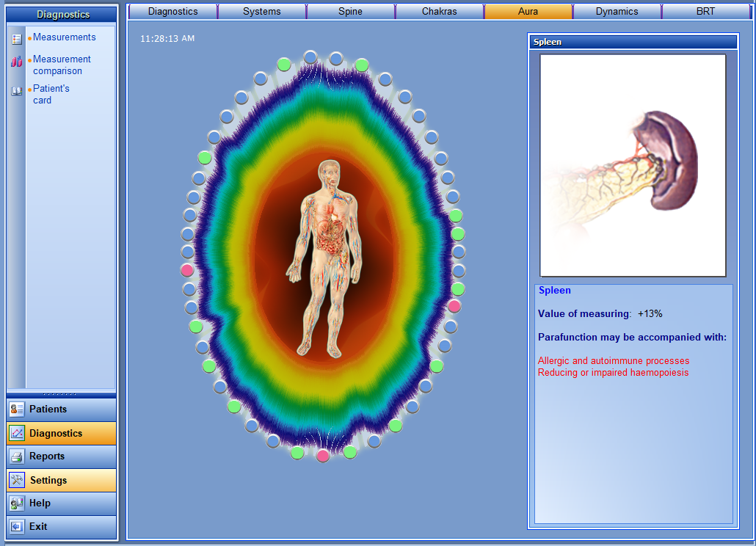Click the Diagnostics header of the left panel
756x546 pixels.
[x=62, y=15]
